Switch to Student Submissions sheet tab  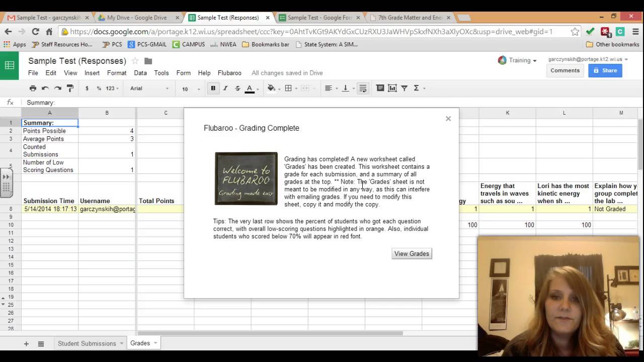click(87, 343)
